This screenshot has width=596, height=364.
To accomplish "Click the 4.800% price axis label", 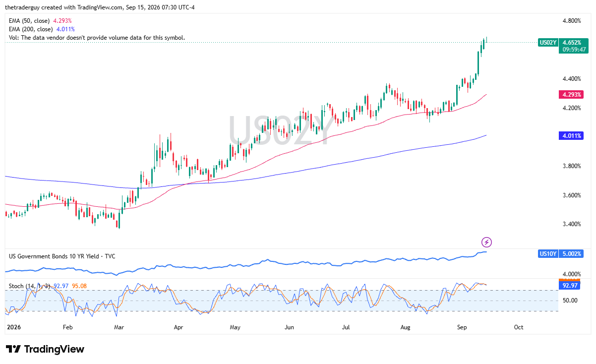I will (x=572, y=21).
